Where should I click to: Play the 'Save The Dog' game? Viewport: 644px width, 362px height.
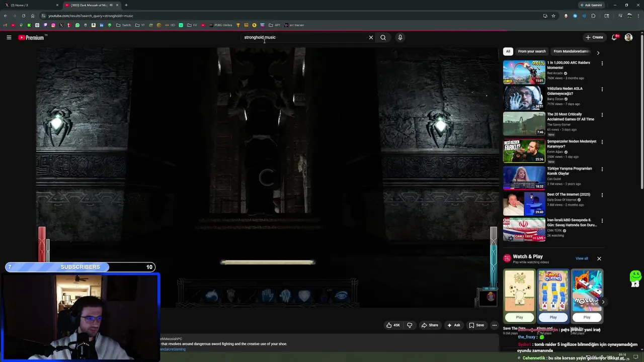pos(519,317)
